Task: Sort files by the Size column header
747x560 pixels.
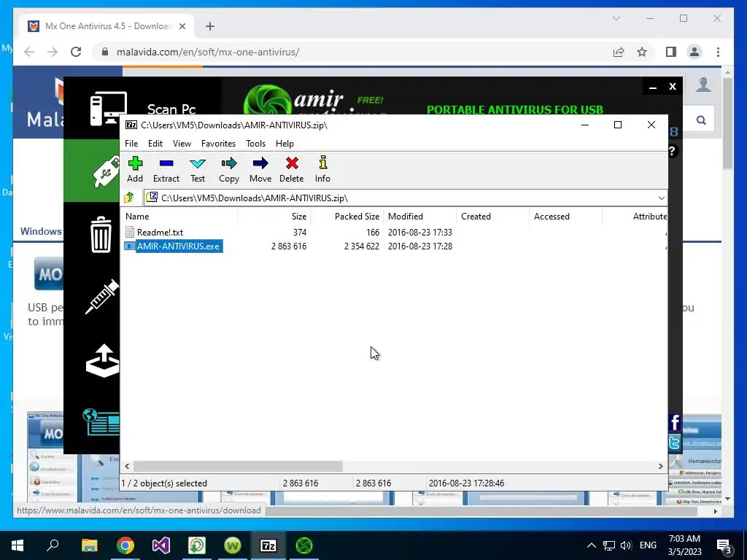Action: pyautogui.click(x=274, y=216)
